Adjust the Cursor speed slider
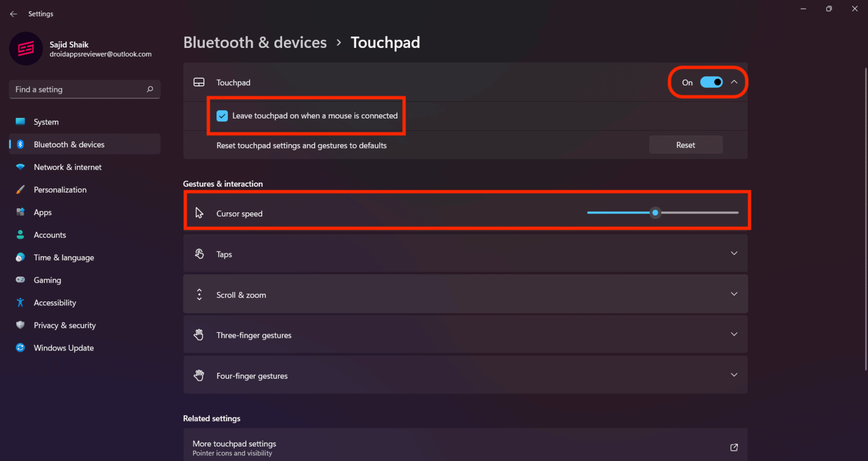The image size is (868, 461). [x=655, y=213]
